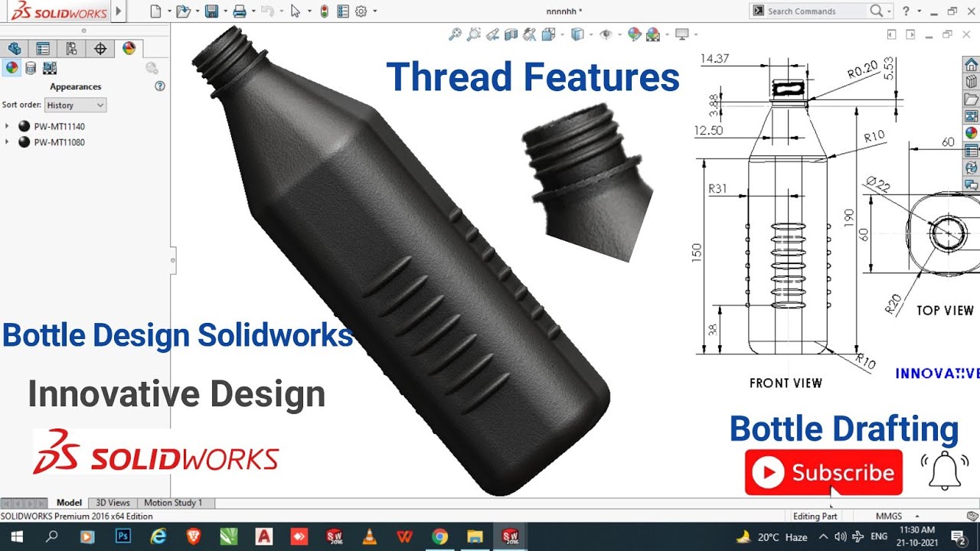Expand the PW-MT11080 appearance item
Image resolution: width=980 pixels, height=551 pixels.
pyautogui.click(x=7, y=142)
